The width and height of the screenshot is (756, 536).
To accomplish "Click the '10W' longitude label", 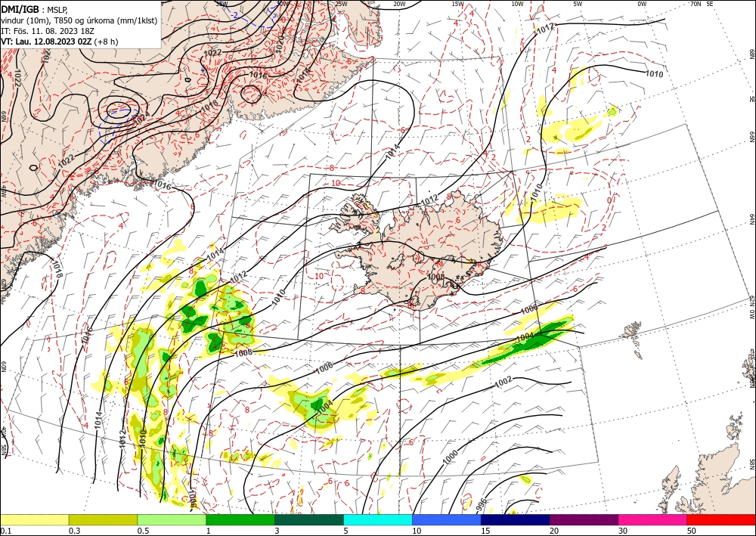I will [x=517, y=5].
